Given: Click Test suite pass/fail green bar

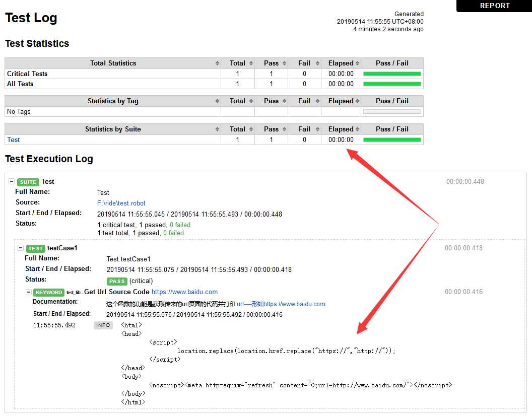Looking at the screenshot, I should pos(392,140).
